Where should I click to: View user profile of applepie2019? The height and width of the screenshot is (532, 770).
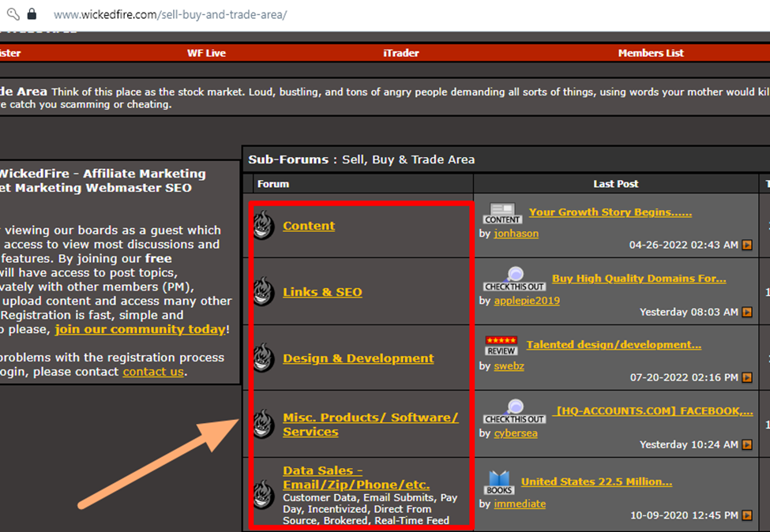527,301
